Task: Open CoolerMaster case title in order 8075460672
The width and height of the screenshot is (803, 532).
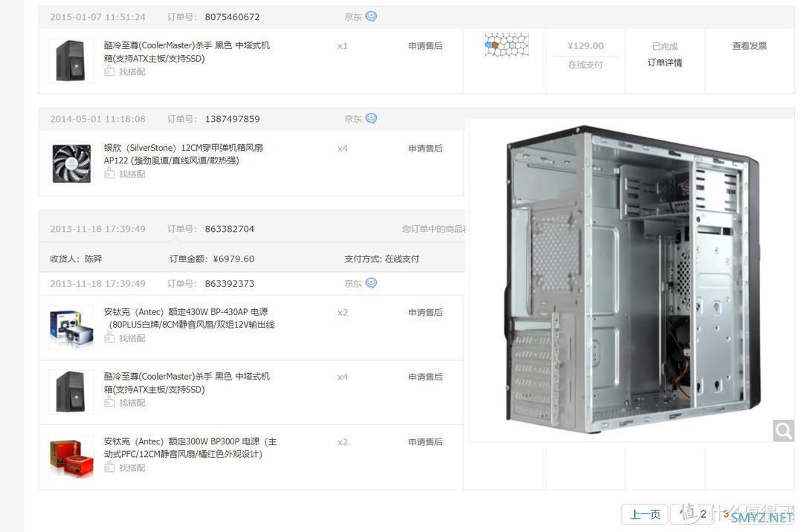Action: (187, 52)
